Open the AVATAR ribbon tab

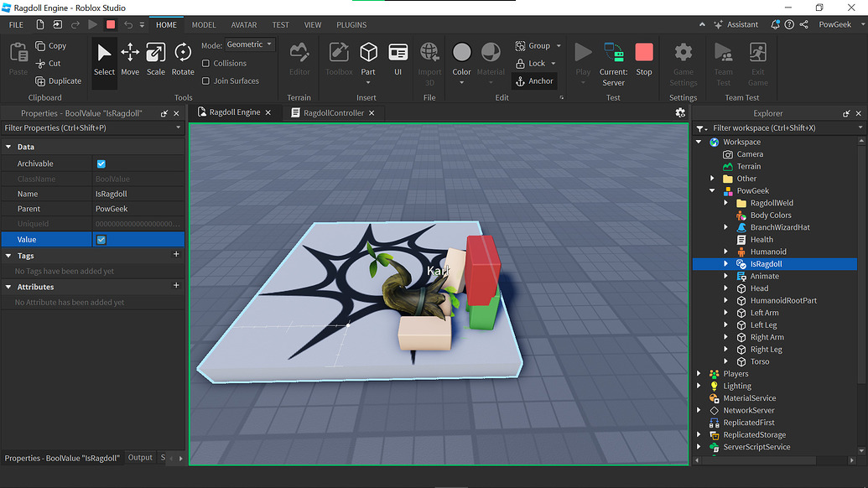pos(243,24)
